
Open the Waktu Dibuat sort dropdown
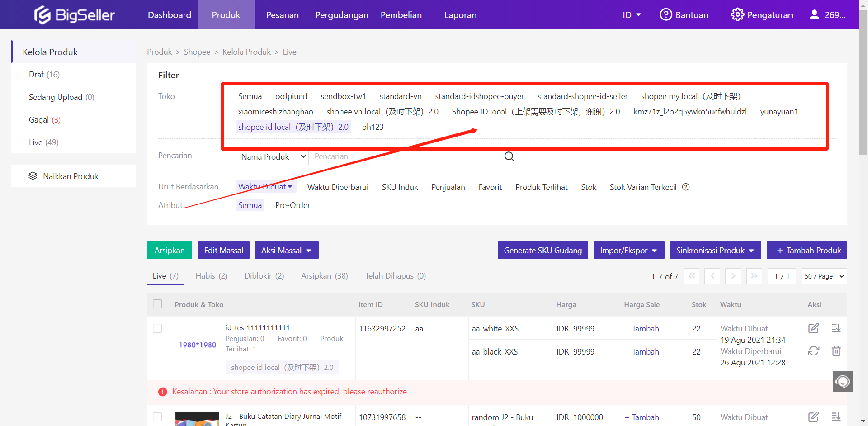click(265, 187)
